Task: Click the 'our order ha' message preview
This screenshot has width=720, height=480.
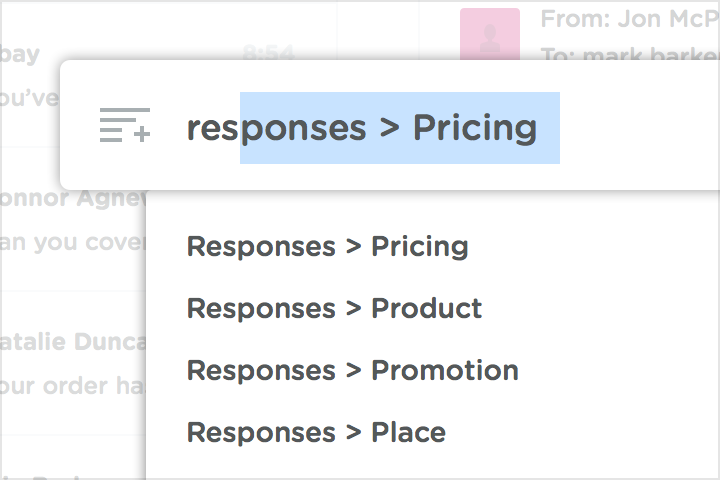Action: point(72,386)
